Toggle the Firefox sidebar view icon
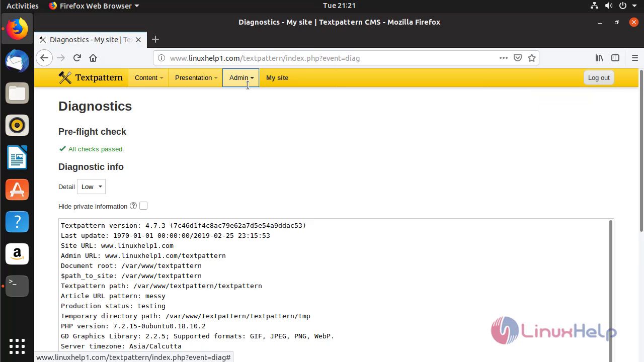 pyautogui.click(x=615, y=58)
